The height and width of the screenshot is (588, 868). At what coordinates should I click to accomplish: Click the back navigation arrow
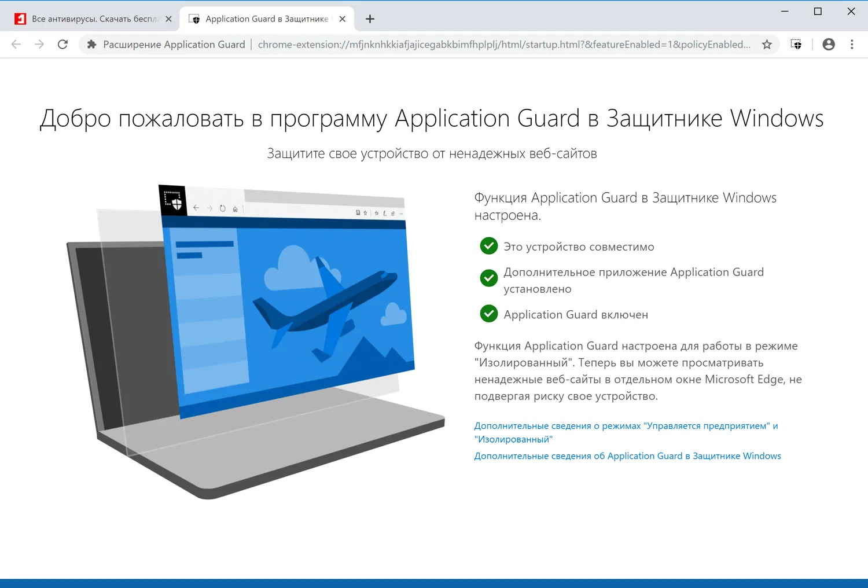pyautogui.click(x=16, y=44)
